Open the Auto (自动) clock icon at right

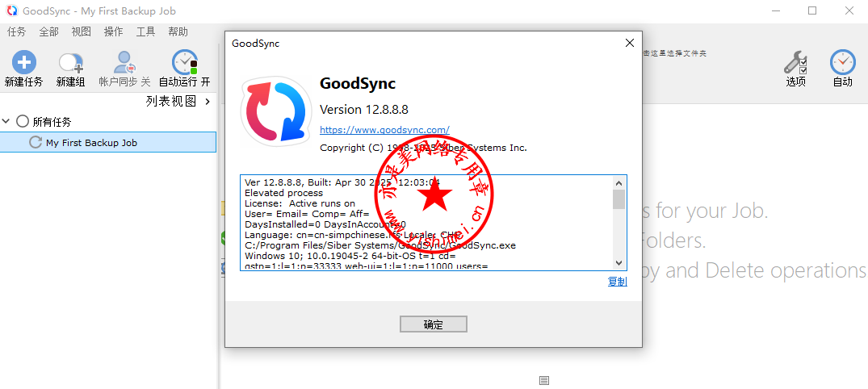[x=842, y=62]
